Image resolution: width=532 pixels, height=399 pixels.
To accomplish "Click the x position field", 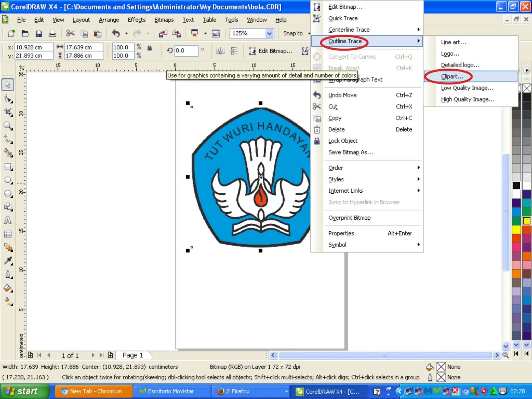I will (x=34, y=47).
